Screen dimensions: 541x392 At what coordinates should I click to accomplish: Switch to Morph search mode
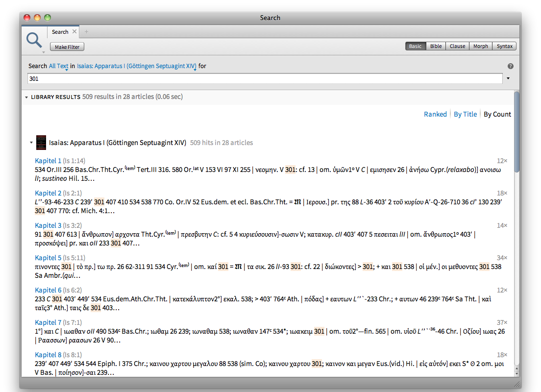(480, 46)
